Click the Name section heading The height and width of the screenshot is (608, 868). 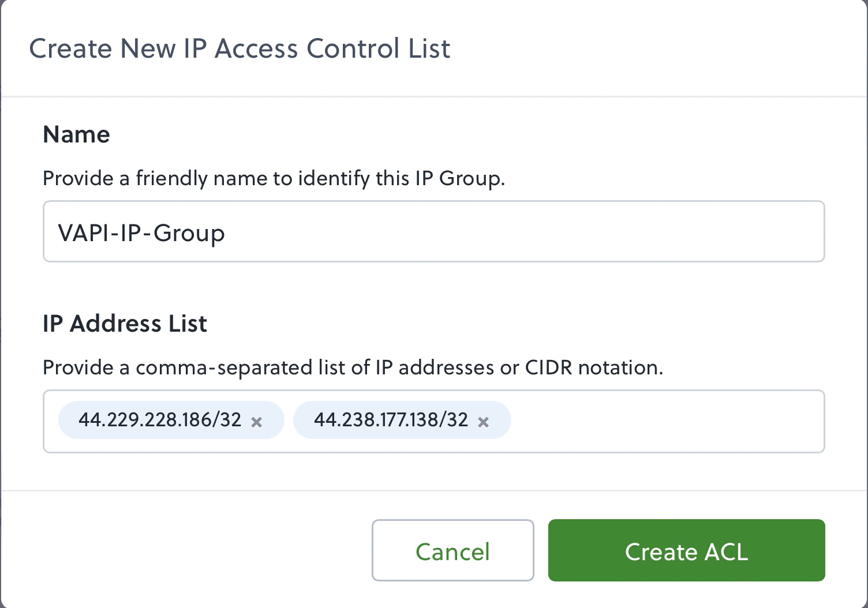pos(76,134)
